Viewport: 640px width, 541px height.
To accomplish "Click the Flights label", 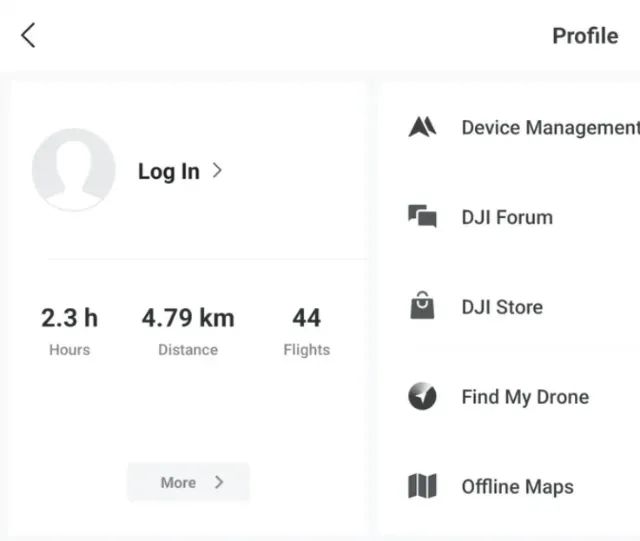I will (x=307, y=350).
